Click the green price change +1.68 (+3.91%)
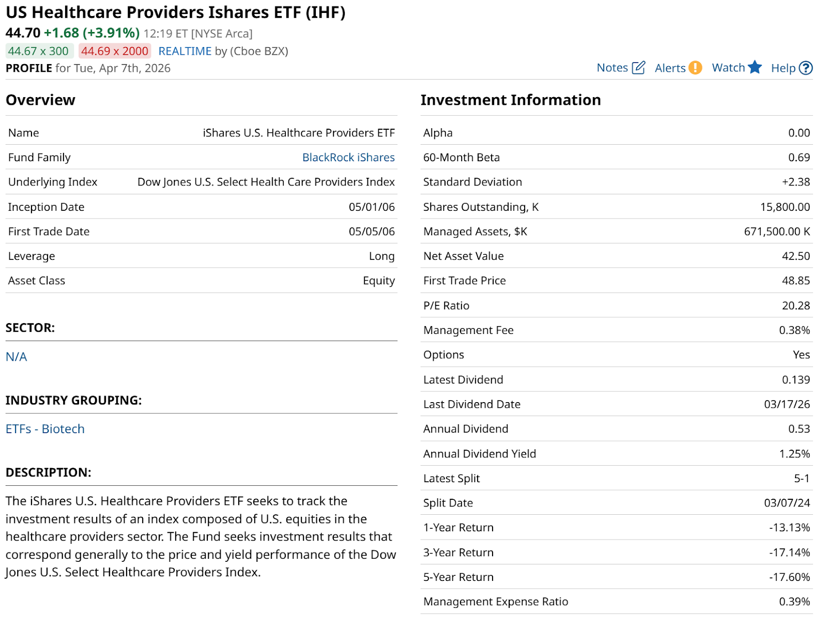 [91, 33]
